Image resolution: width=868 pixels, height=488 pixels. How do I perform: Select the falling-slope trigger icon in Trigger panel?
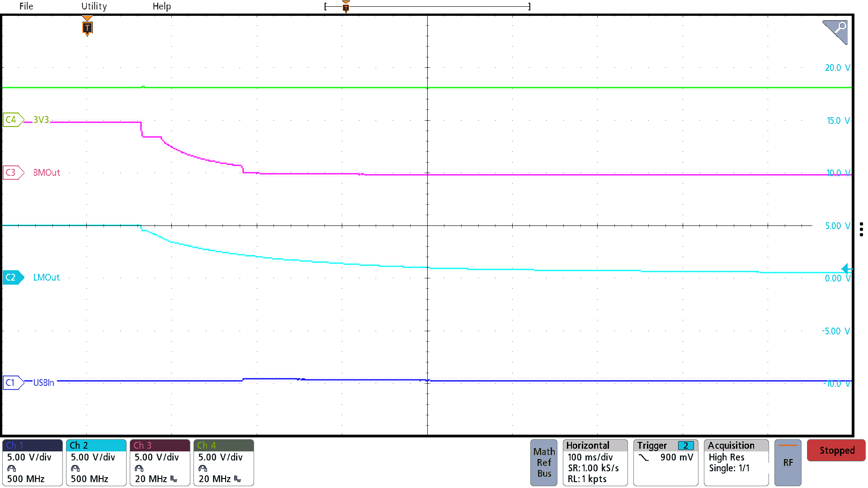click(x=643, y=457)
